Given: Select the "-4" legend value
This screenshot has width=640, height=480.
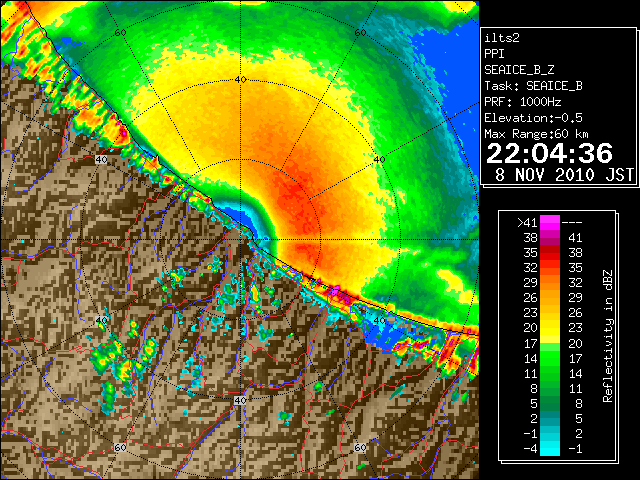Looking at the screenshot, I should coord(530,449).
